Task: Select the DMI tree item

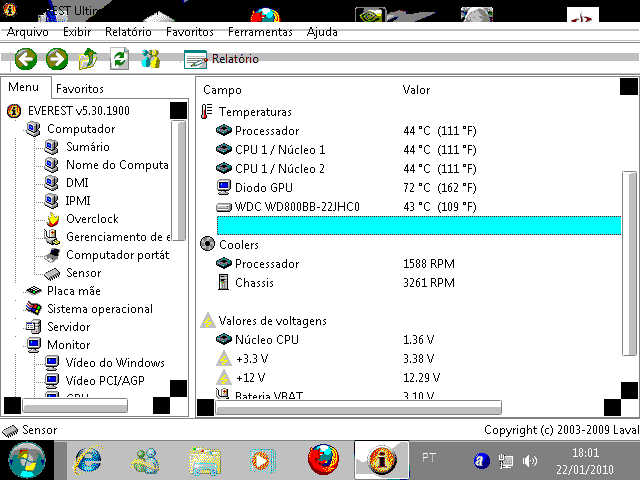Action: pyautogui.click(x=77, y=183)
